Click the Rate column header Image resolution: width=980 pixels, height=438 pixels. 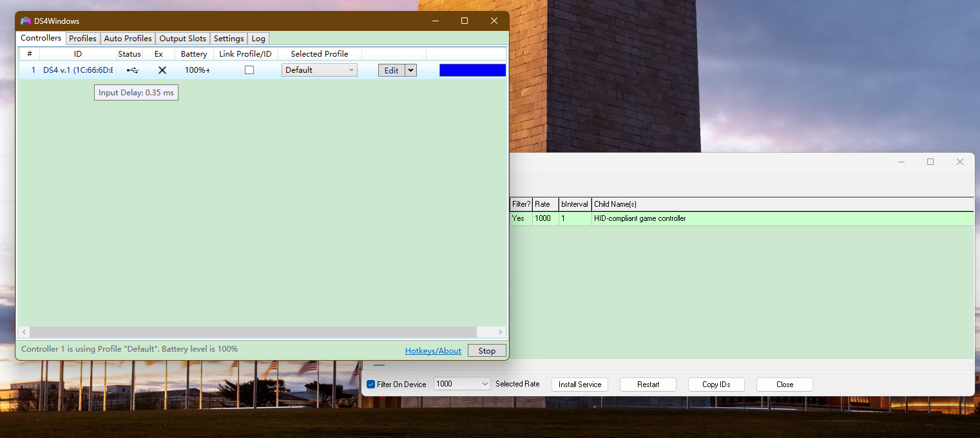point(545,204)
